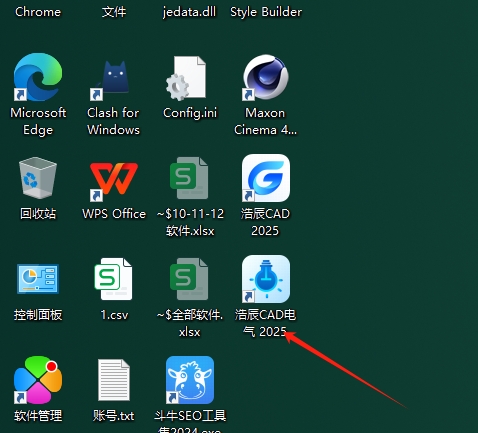This screenshot has width=478, height=433.
Task: Select the ~$全部软件.xlsx file icon
Action: click(x=189, y=279)
